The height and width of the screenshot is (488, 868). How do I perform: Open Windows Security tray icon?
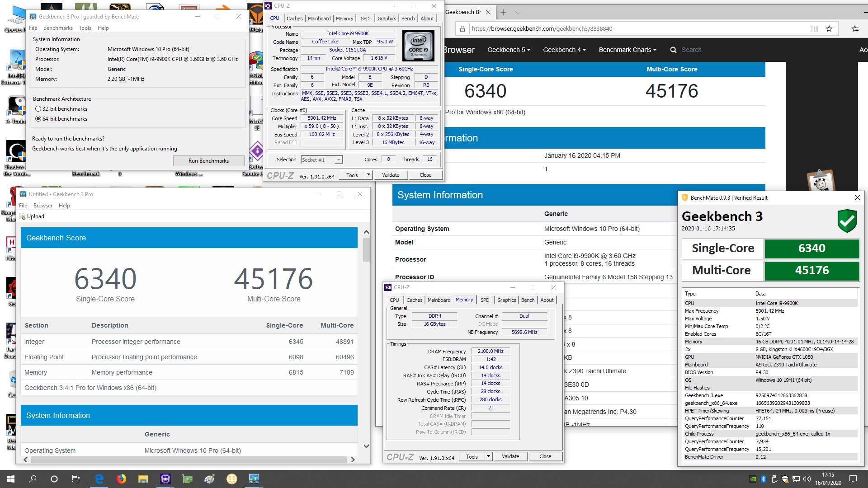click(785, 479)
